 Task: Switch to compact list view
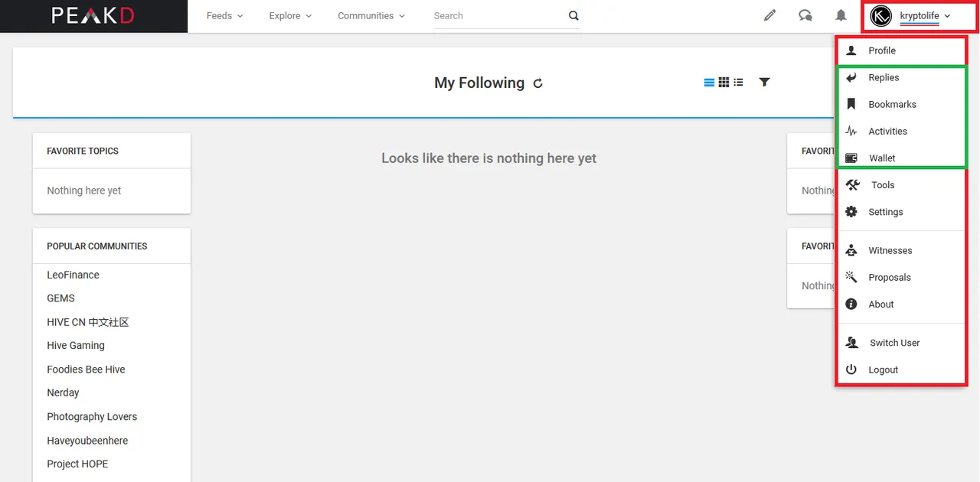(738, 82)
